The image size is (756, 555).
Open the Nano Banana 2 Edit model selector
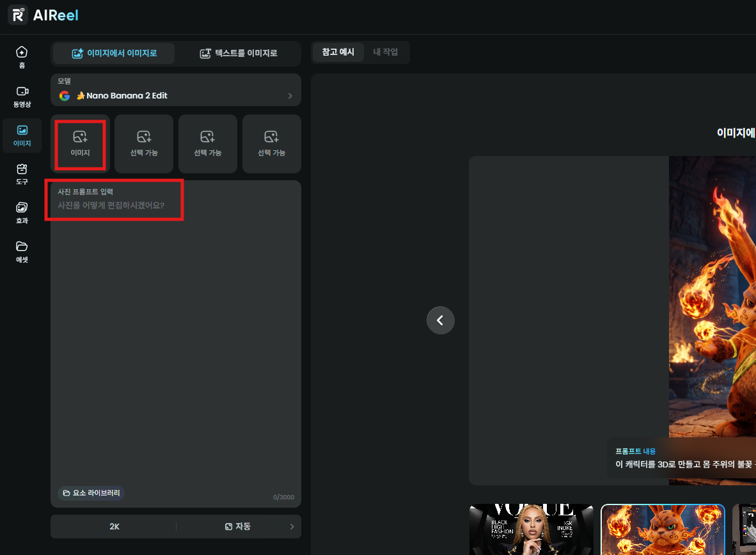(x=176, y=90)
